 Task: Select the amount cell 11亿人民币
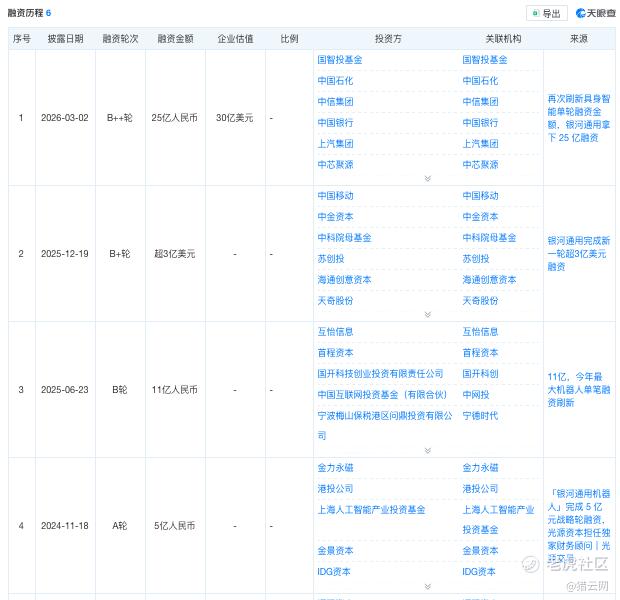tap(174, 390)
